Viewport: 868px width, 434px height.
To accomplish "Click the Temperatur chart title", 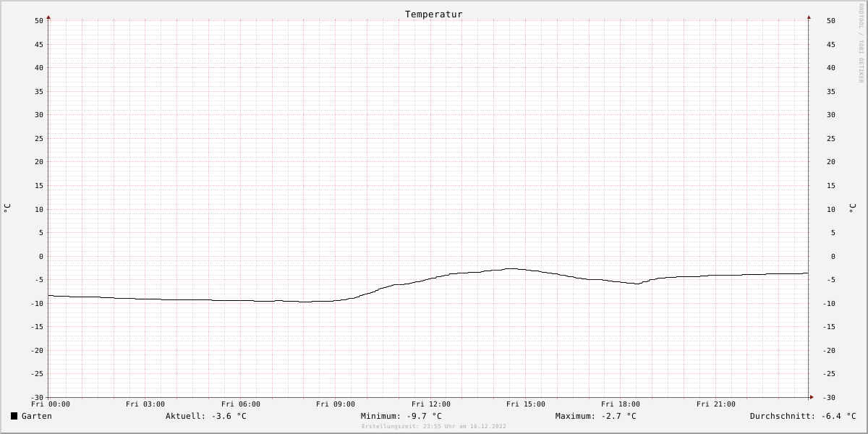I will point(434,14).
